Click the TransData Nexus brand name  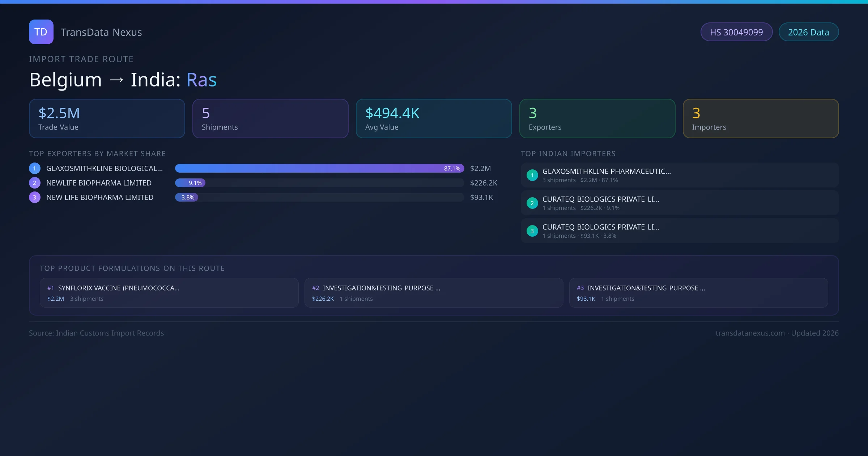pos(101,32)
